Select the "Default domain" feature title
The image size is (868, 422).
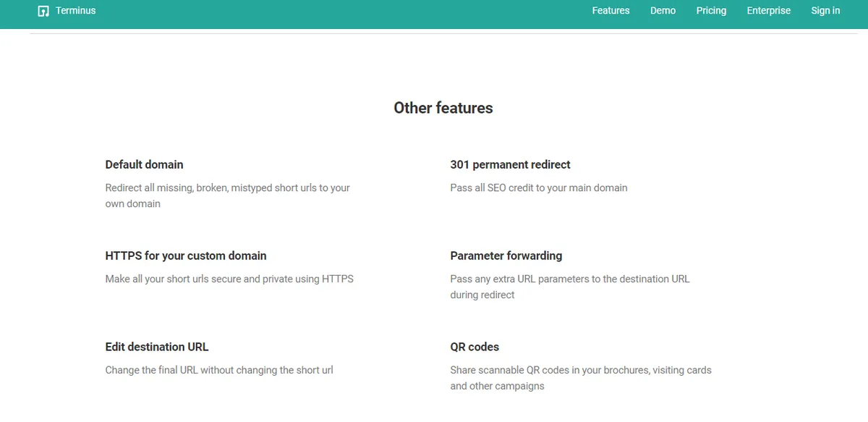coord(144,164)
